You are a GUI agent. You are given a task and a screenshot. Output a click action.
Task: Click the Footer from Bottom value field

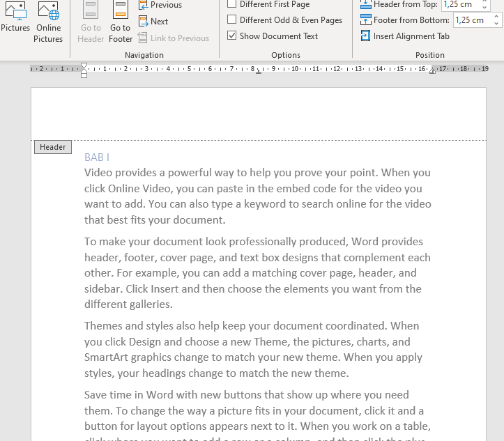pos(471,20)
